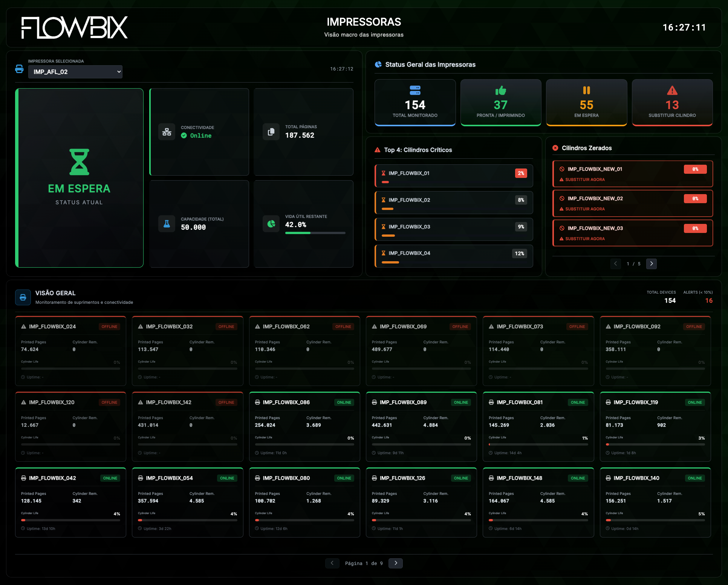This screenshot has height=585, width=728.
Task: Select the 13 Substituir Cilindro card
Action: pos(672,103)
